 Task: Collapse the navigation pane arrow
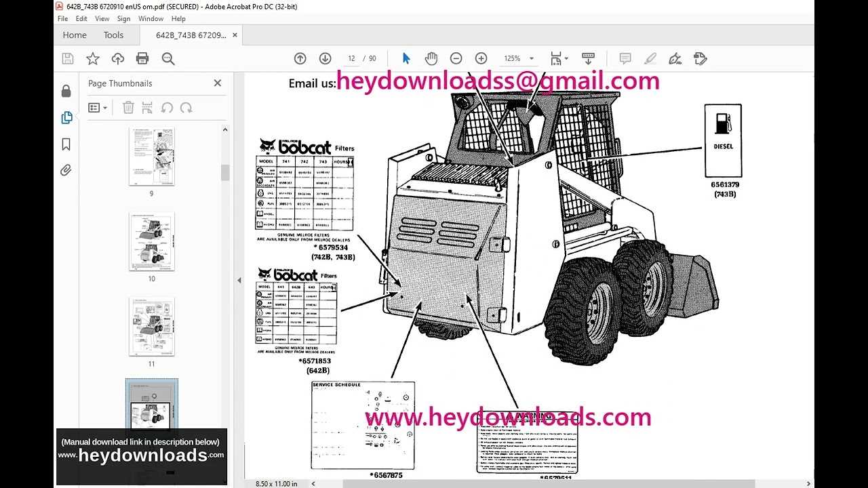239,280
